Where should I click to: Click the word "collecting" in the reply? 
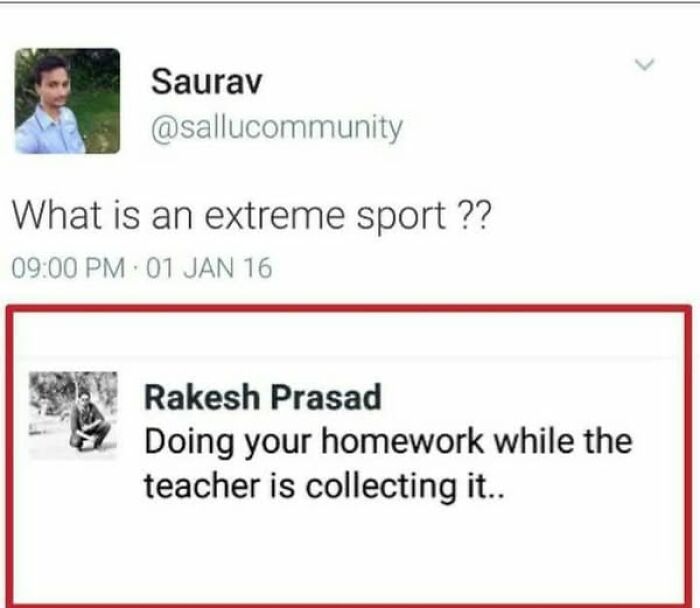381,487
